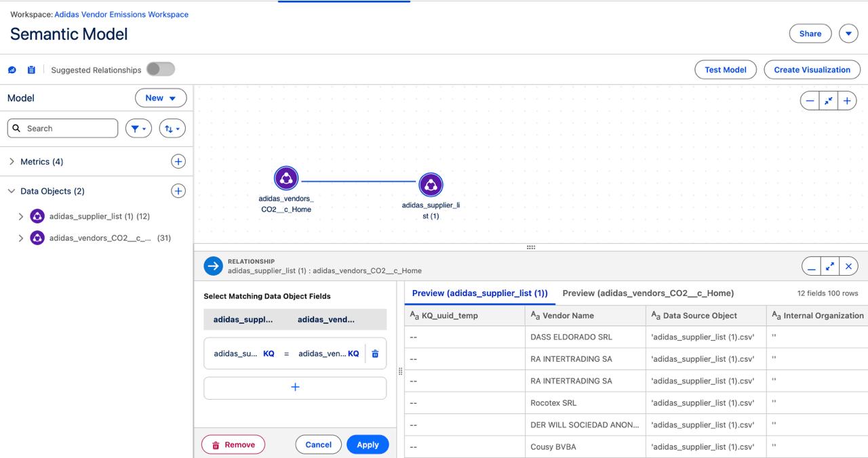The image size is (868, 458).
Task: Close the relationship panel
Action: pyautogui.click(x=848, y=266)
